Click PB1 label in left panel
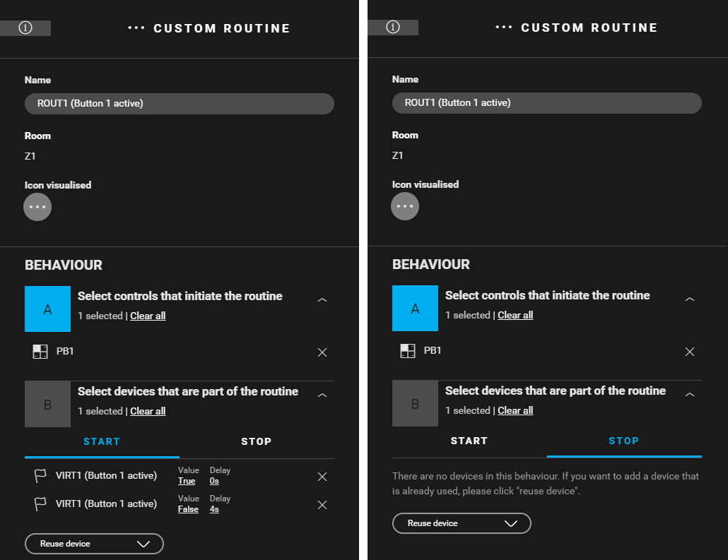The image size is (728, 560). pyautogui.click(x=65, y=351)
